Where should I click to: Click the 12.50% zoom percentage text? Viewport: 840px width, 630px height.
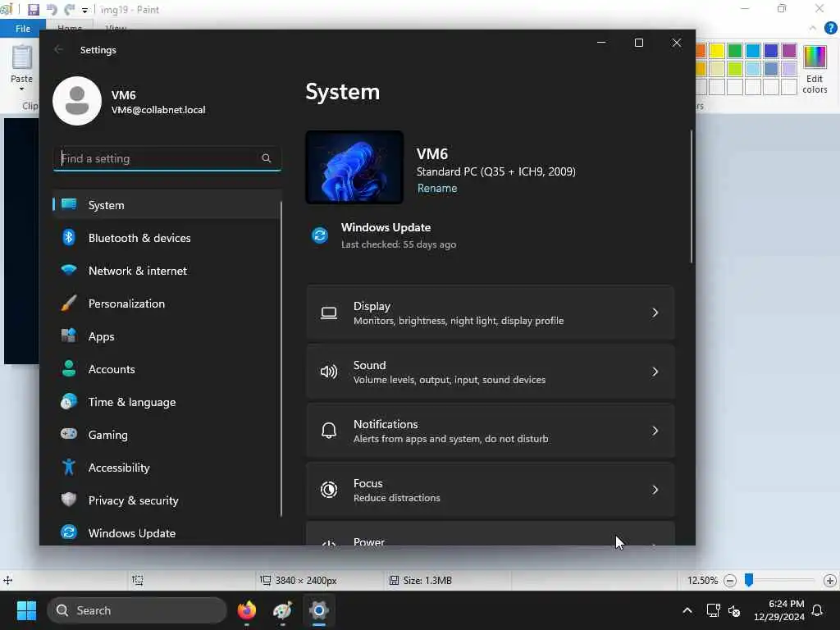coord(702,580)
